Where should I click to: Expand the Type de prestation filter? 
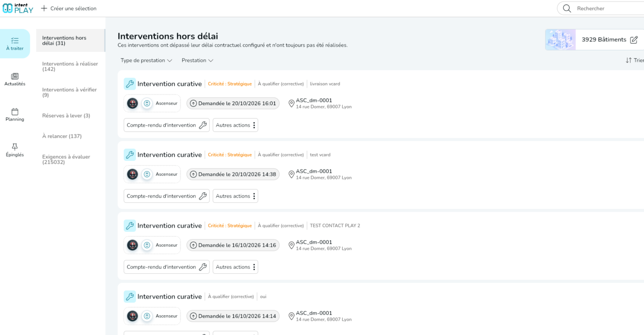146,60
